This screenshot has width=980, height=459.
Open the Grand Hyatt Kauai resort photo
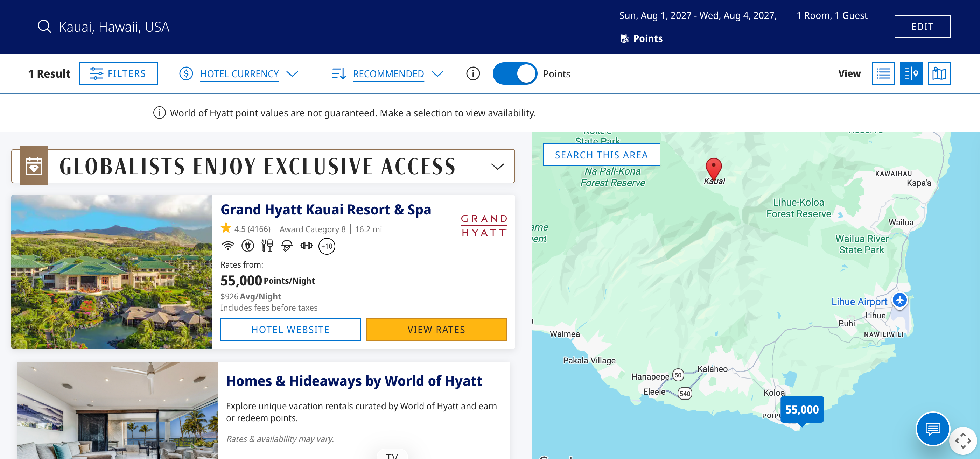111,271
